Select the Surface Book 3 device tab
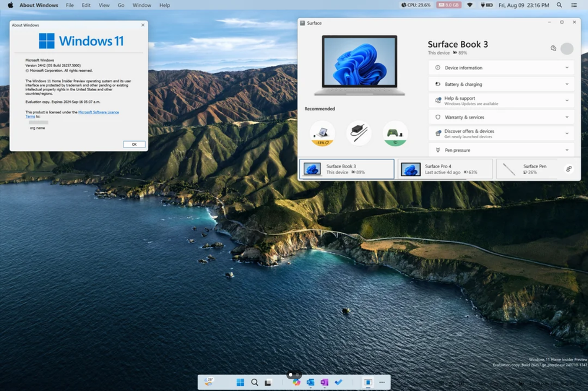This screenshot has width=588, height=391. pos(347,169)
